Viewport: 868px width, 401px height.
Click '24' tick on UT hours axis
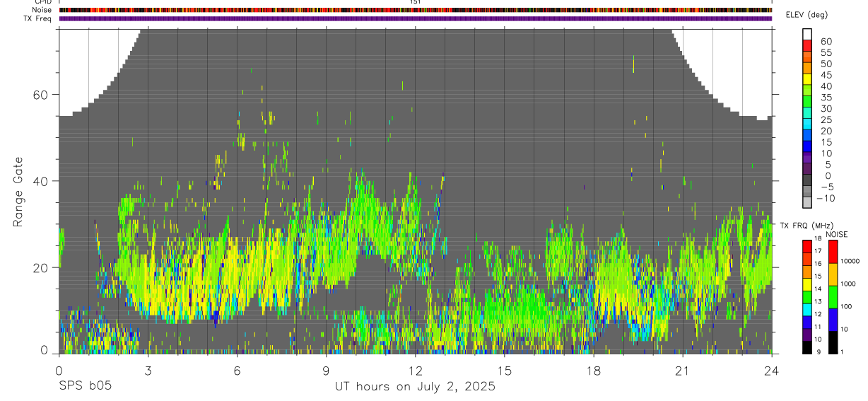(772, 370)
